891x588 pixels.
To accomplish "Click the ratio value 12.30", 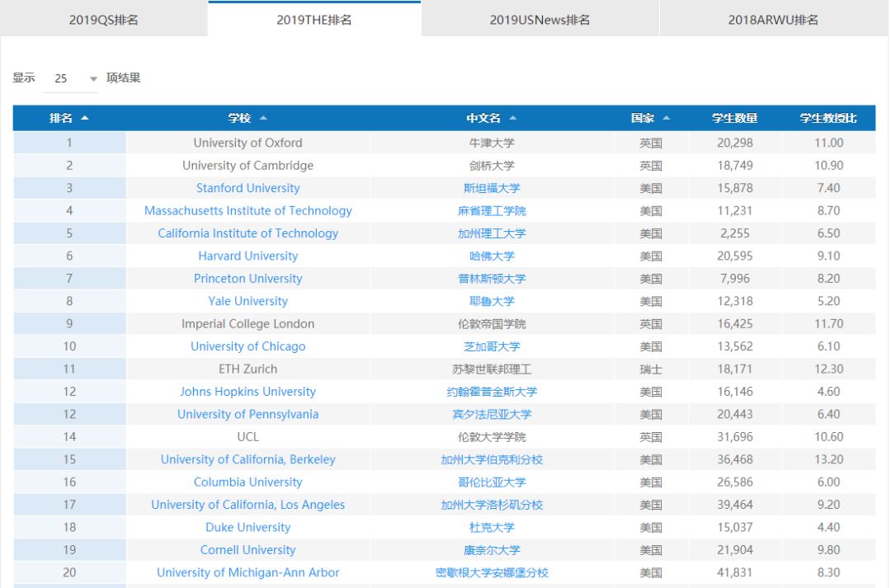I will pyautogui.click(x=828, y=369).
